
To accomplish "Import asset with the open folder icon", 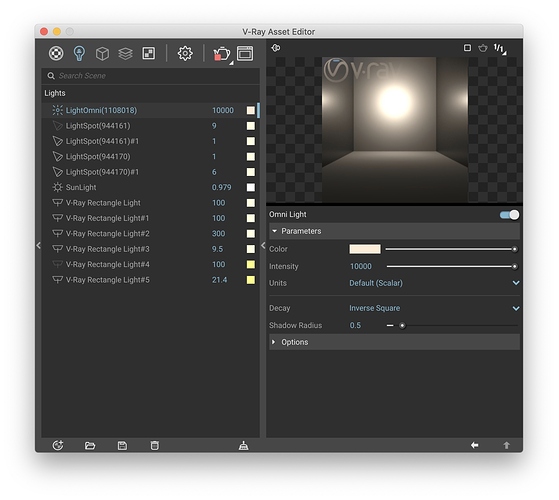I will [90, 445].
